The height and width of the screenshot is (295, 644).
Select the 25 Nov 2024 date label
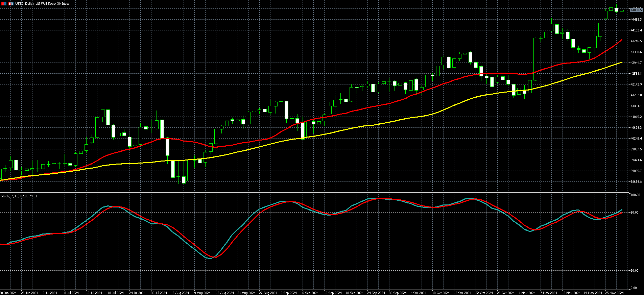(614, 293)
